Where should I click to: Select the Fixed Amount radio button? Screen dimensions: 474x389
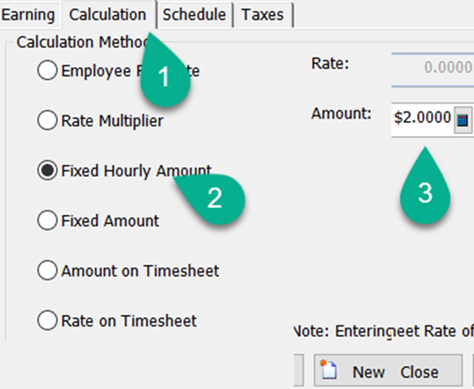(x=47, y=220)
